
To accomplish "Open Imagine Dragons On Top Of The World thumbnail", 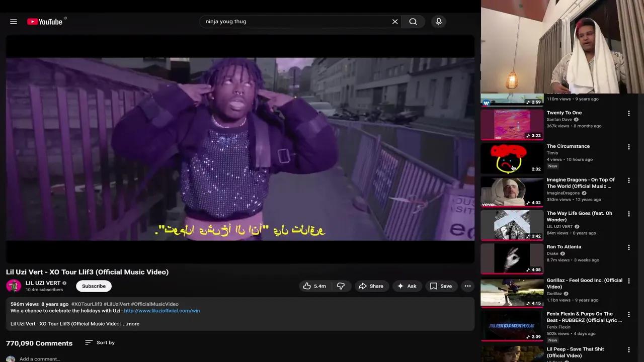I will coord(512,192).
